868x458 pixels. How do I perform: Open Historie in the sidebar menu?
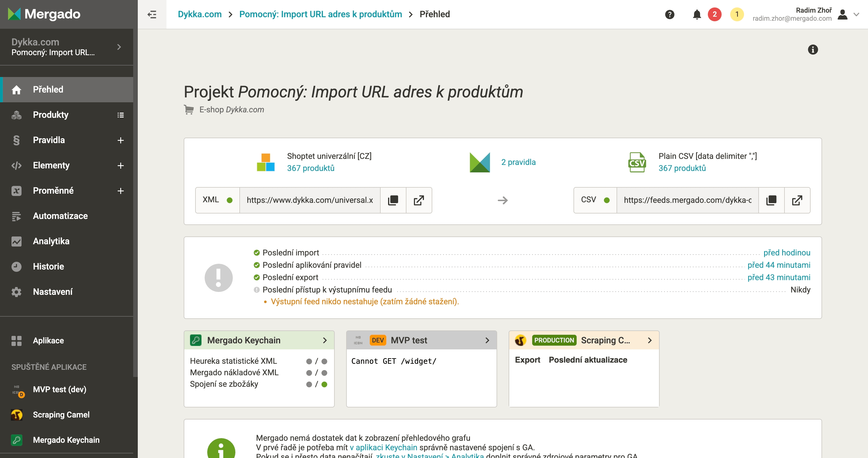coord(48,266)
